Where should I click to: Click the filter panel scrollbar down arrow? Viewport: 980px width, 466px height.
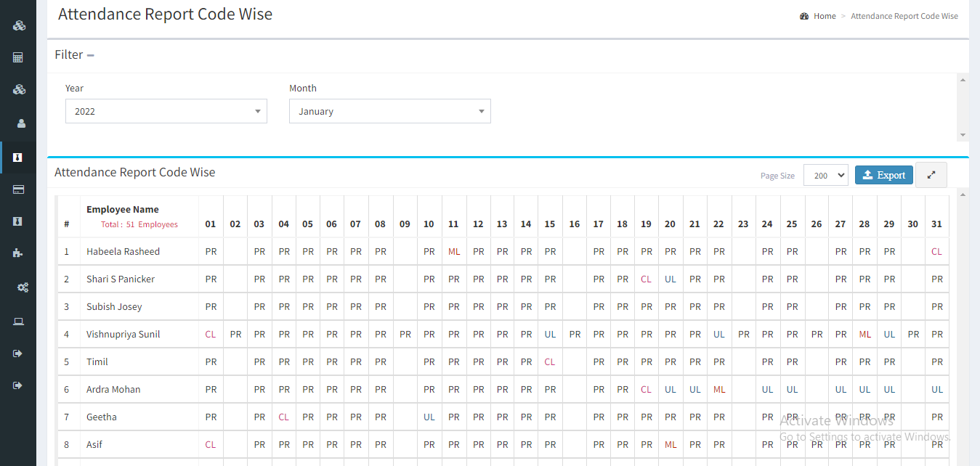(963, 135)
